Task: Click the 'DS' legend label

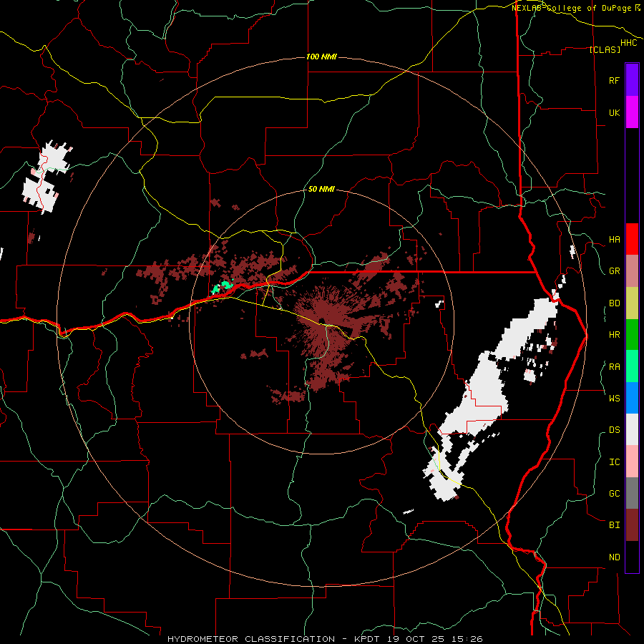Action: (x=614, y=429)
